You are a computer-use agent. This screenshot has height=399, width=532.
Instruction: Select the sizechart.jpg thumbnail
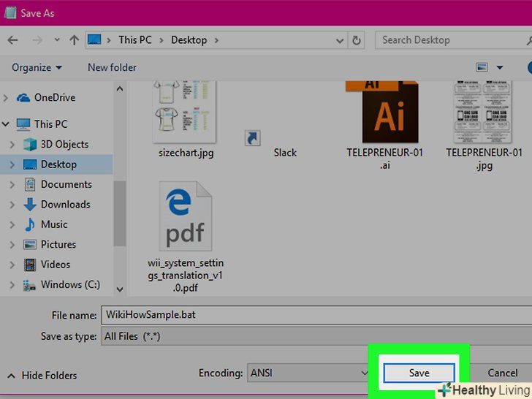tap(184, 111)
